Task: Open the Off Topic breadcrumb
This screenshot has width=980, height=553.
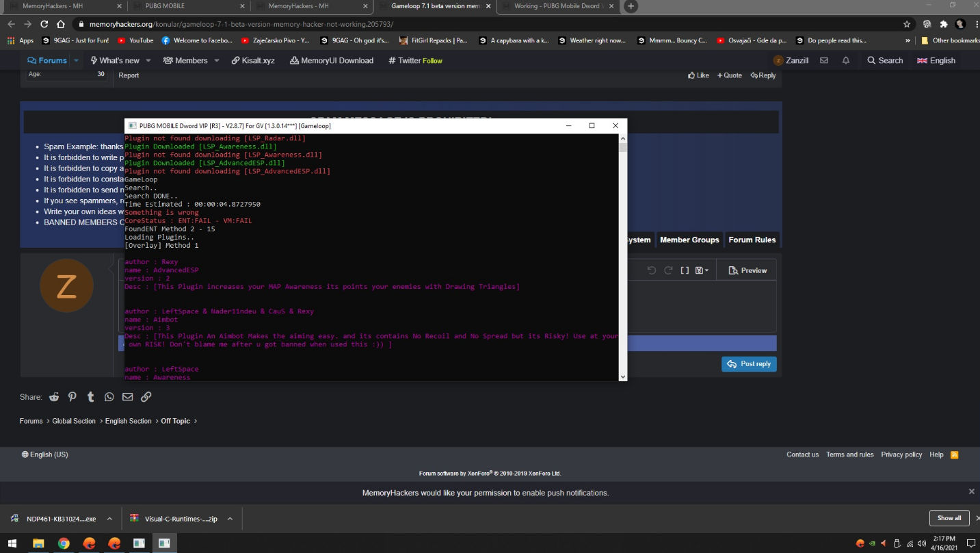Action: pyautogui.click(x=175, y=421)
